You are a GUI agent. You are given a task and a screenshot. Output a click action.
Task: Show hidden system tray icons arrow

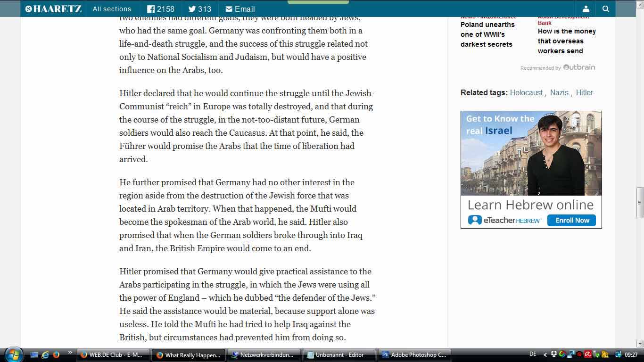tap(545, 355)
